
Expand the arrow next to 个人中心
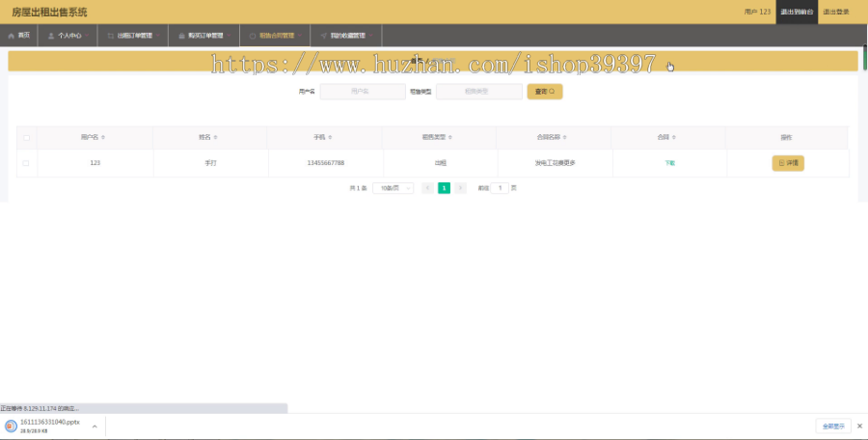pyautogui.click(x=87, y=36)
